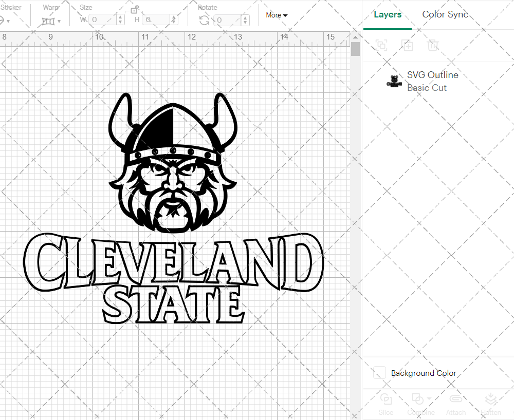Use the Flatten tool
Viewport: 514px width, 420px height.
(491, 399)
